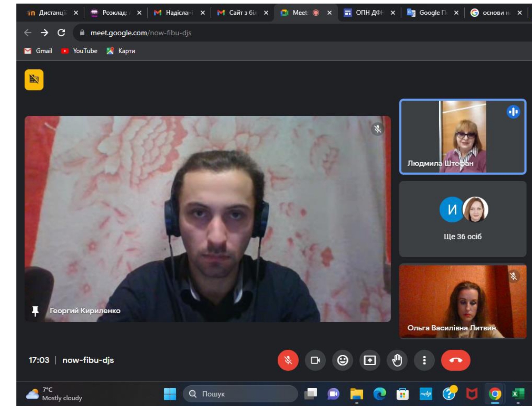Open the Карти bookmark
The width and height of the screenshot is (532, 410).
click(121, 51)
